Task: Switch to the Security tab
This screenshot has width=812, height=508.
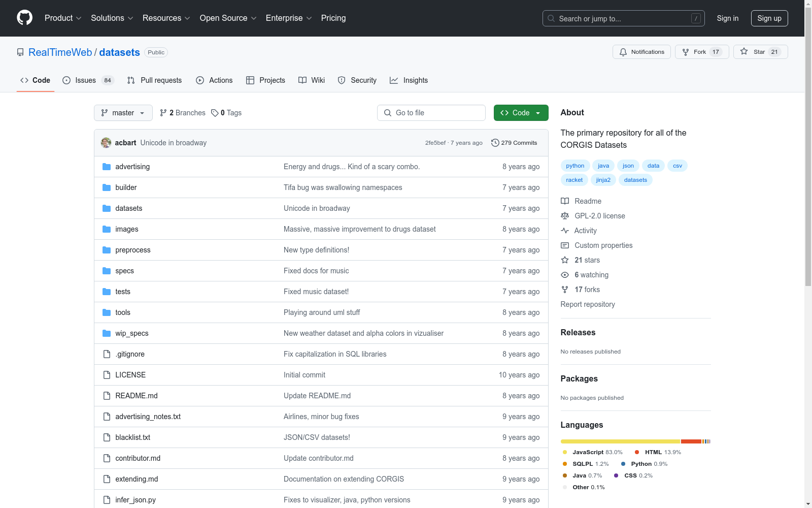Action: click(357, 80)
